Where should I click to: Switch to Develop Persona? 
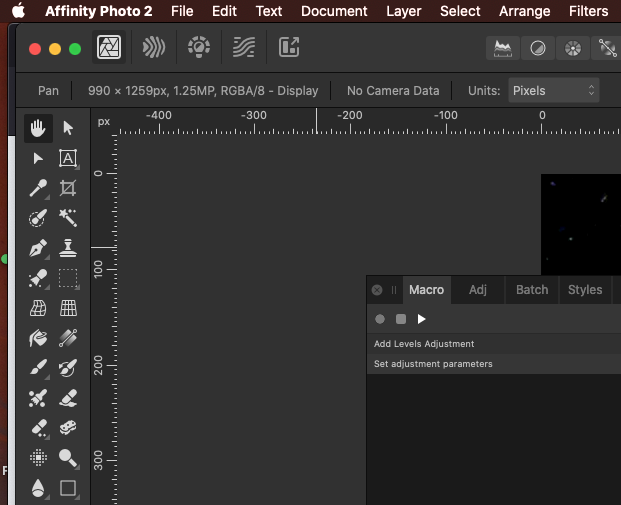pyautogui.click(x=199, y=47)
